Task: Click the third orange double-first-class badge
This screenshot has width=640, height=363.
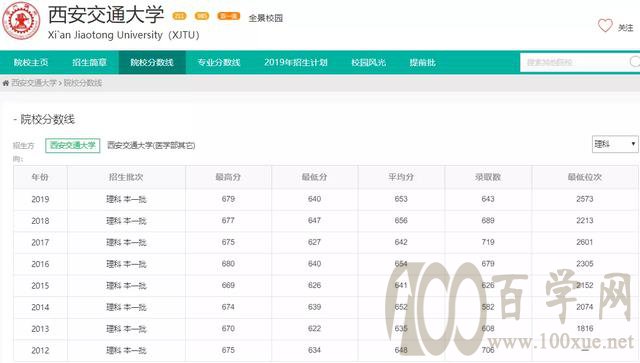Action: click(x=229, y=16)
